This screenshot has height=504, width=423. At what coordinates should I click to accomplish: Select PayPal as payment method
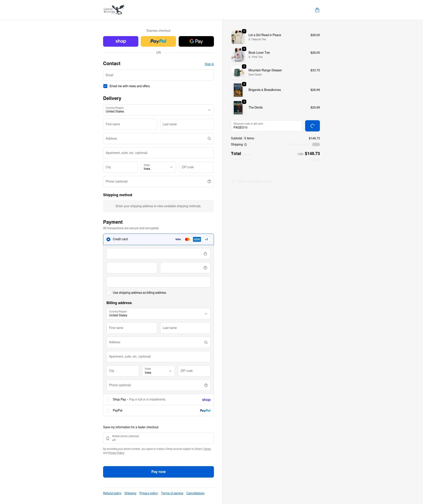click(x=108, y=410)
